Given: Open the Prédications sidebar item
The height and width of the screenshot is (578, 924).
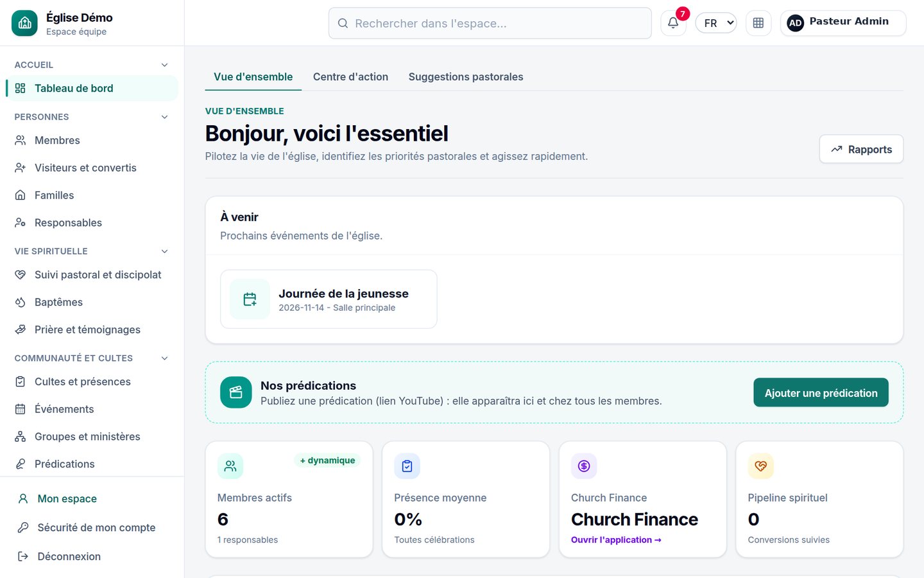Looking at the screenshot, I should point(92,464).
